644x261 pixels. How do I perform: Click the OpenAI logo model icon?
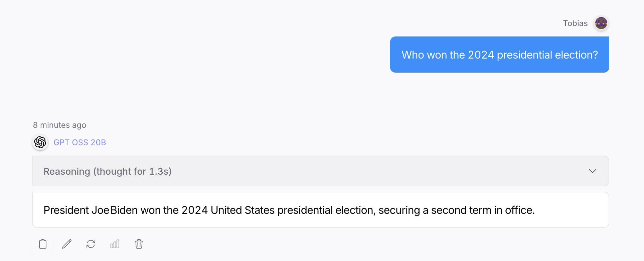[x=40, y=142]
